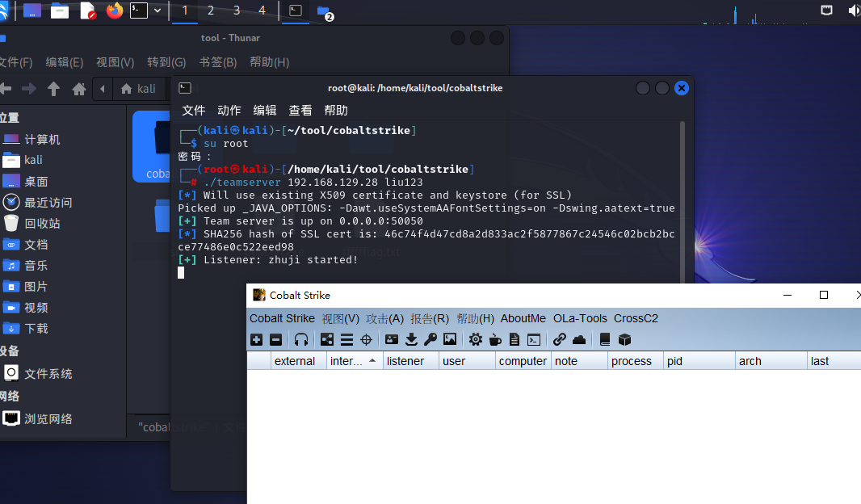861x504 pixels.
Task: Click the Java coffee-cup applet icon
Action: [x=495, y=340]
